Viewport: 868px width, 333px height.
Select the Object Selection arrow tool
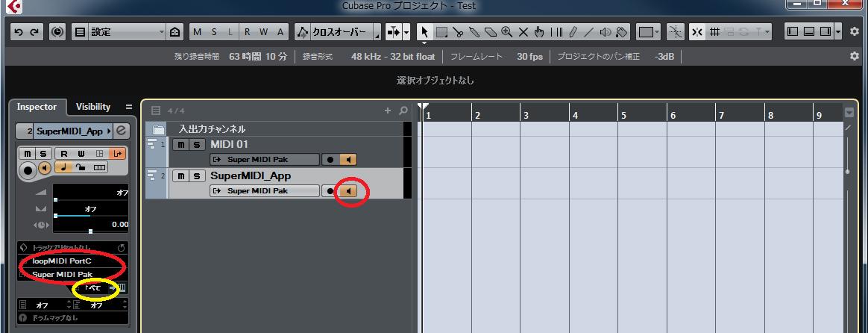pos(424,32)
